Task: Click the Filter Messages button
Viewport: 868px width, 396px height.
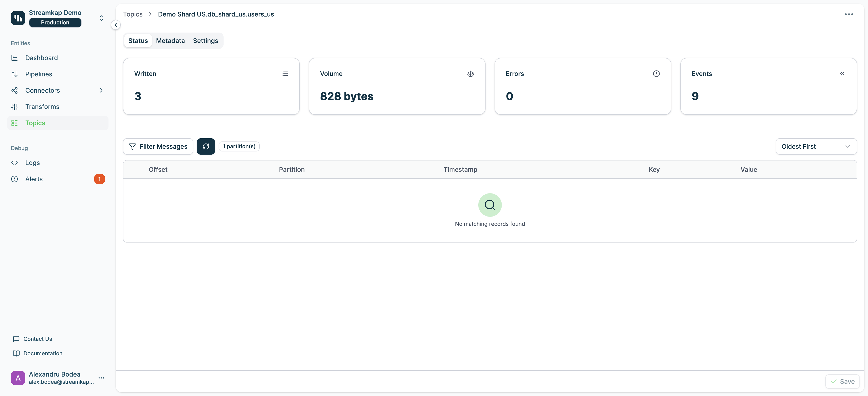Action: point(158,146)
